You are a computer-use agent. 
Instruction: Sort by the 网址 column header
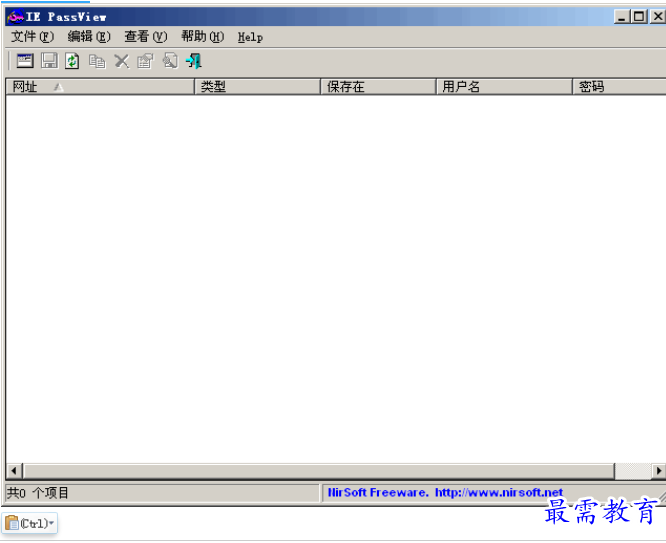(100, 87)
